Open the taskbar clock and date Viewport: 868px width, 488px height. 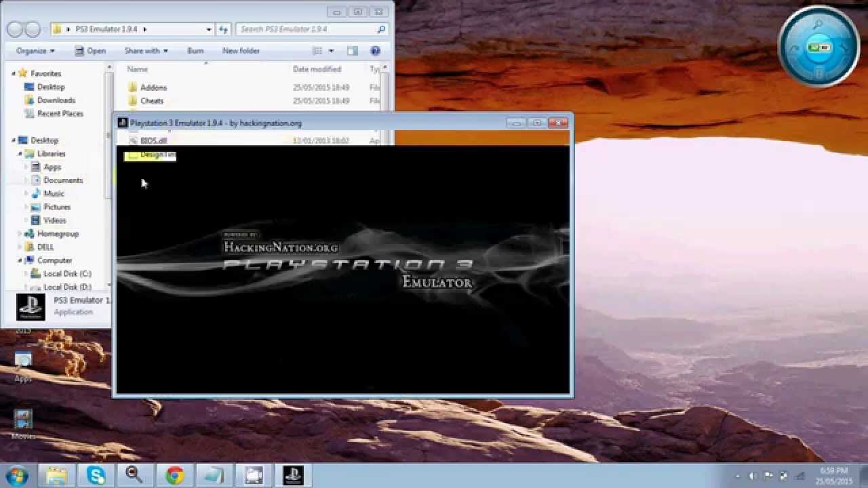(x=834, y=475)
